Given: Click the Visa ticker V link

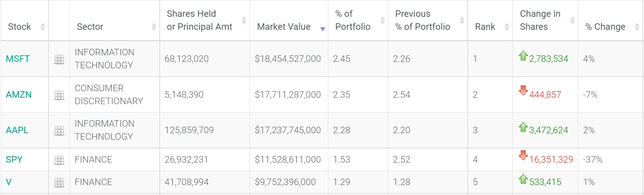Looking at the screenshot, I should click(x=9, y=182).
